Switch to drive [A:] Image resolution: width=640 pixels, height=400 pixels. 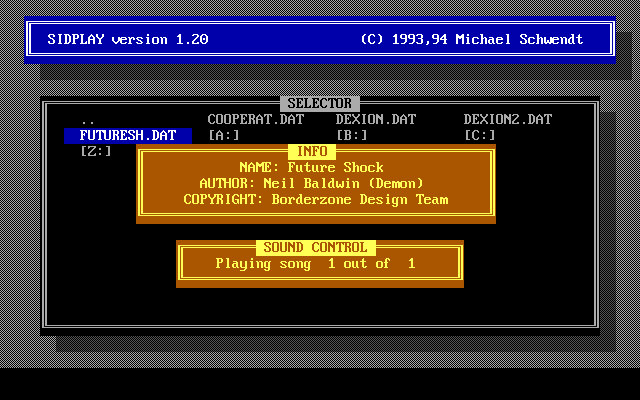click(224, 136)
